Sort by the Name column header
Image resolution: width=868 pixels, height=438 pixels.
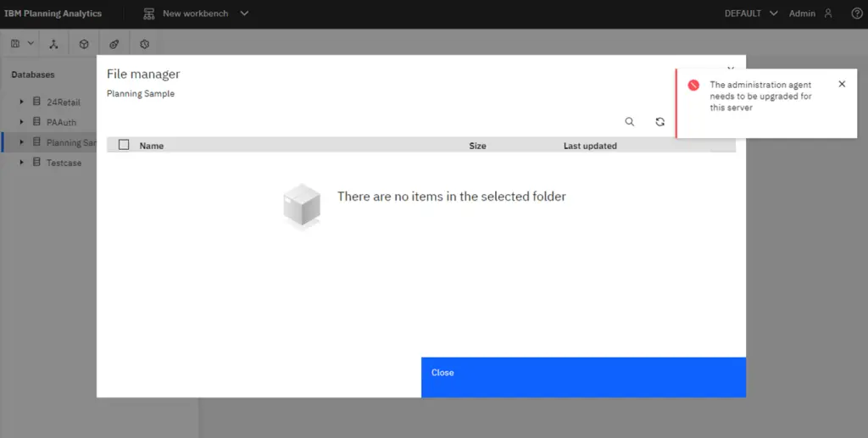(x=152, y=146)
